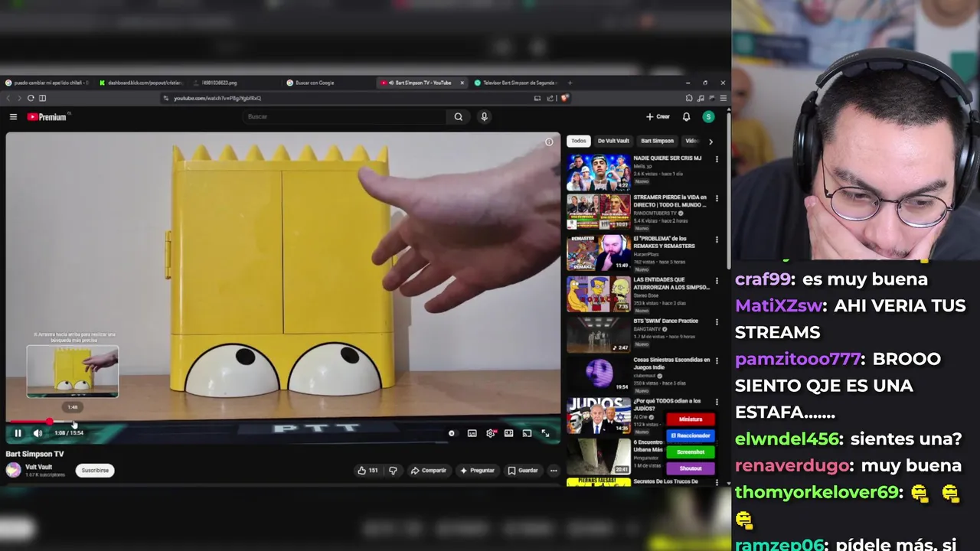This screenshot has width=980, height=551.
Task: Click the green Screenshot overlay button
Action: [691, 452]
